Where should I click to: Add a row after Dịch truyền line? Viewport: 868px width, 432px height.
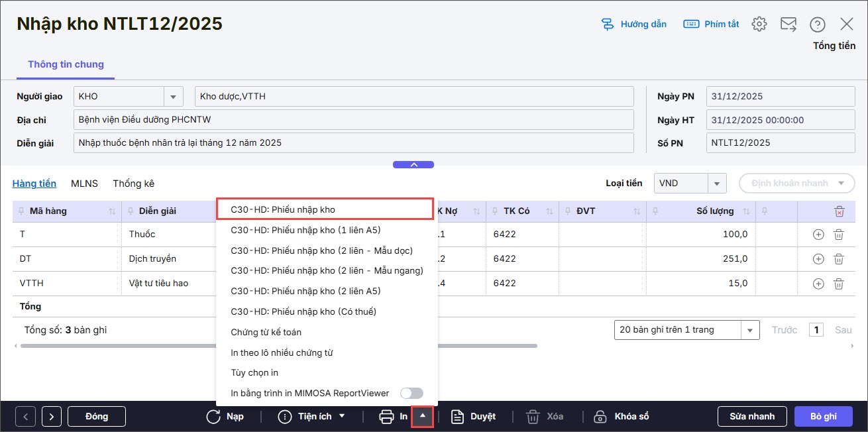tap(818, 259)
